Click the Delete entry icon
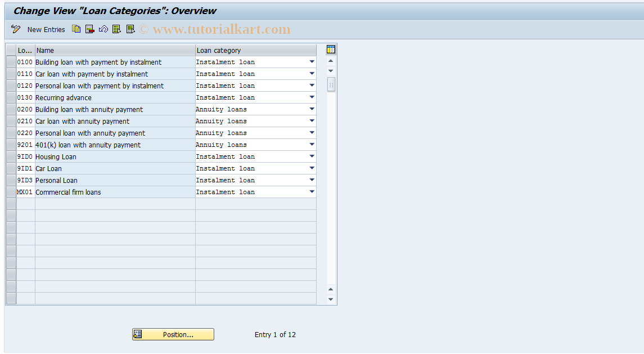Image resolution: width=644 pixels, height=354 pixels. point(89,29)
